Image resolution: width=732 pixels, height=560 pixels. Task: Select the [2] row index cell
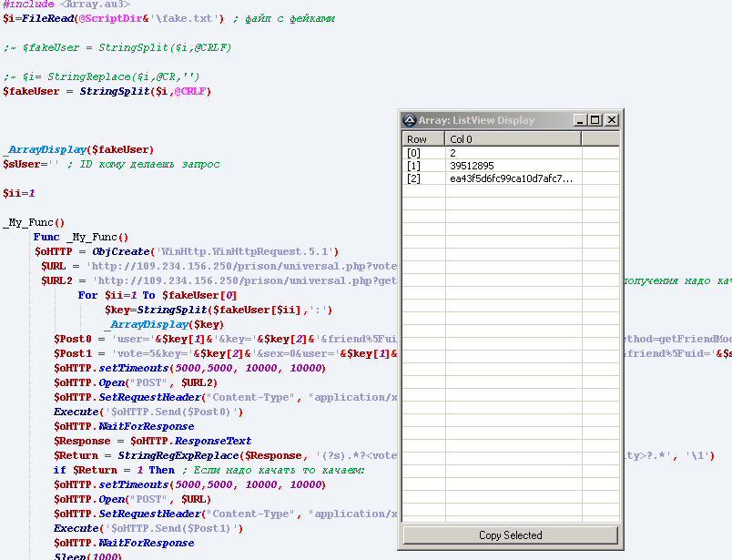click(414, 178)
